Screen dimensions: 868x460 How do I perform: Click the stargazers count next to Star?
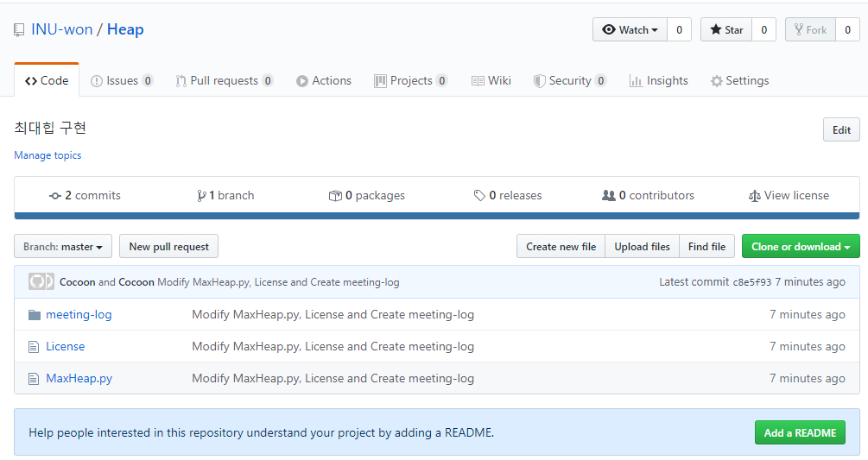764,30
